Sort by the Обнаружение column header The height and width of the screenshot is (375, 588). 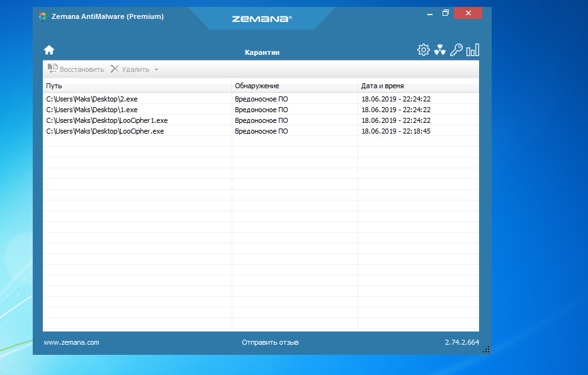[x=295, y=86]
